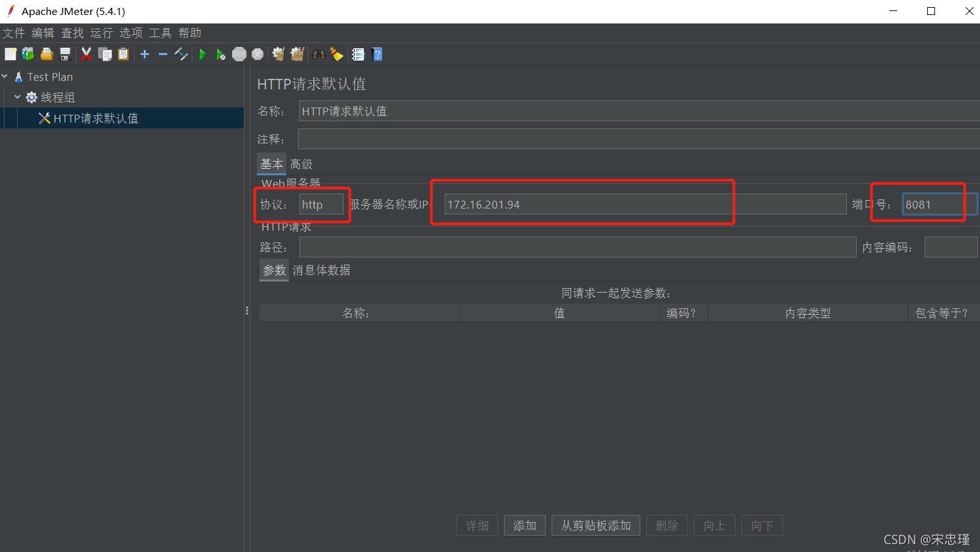Click the 端口号 field showing 8081
The height and width of the screenshot is (552, 980).
[940, 204]
